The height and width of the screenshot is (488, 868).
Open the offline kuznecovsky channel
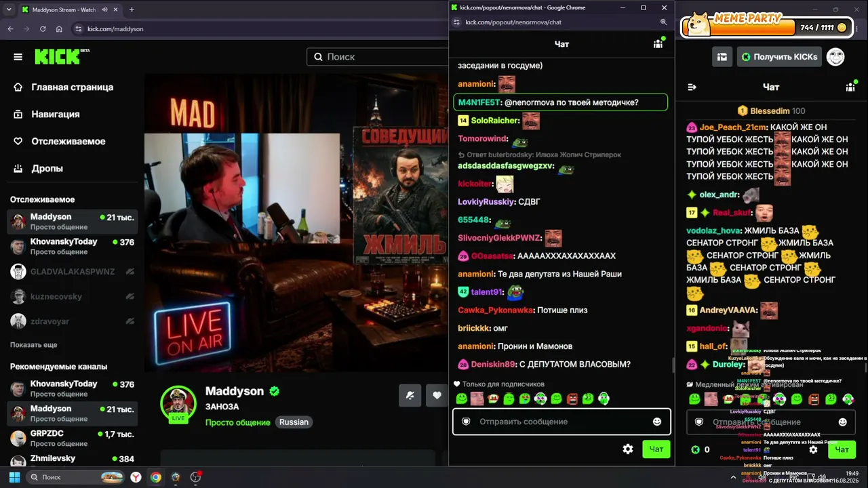pyautogui.click(x=72, y=297)
